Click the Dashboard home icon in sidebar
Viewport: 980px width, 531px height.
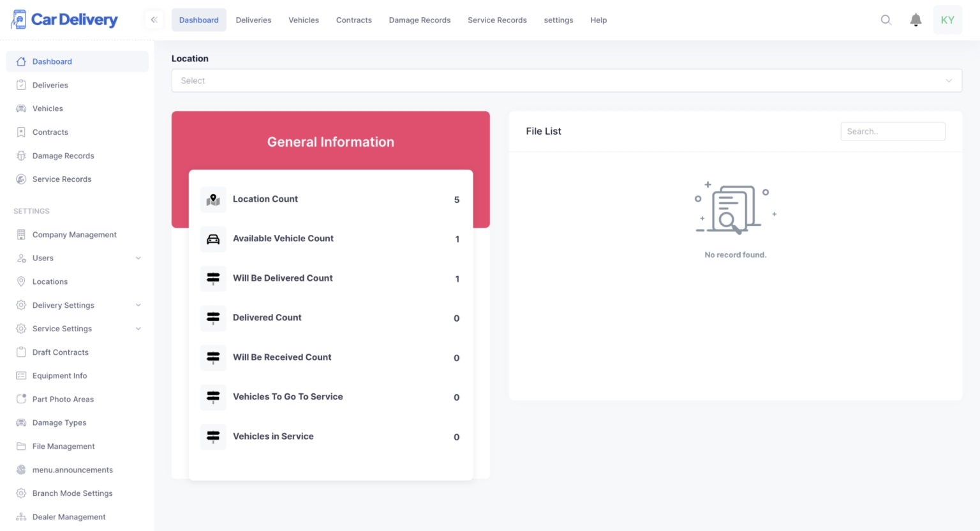[21, 61]
